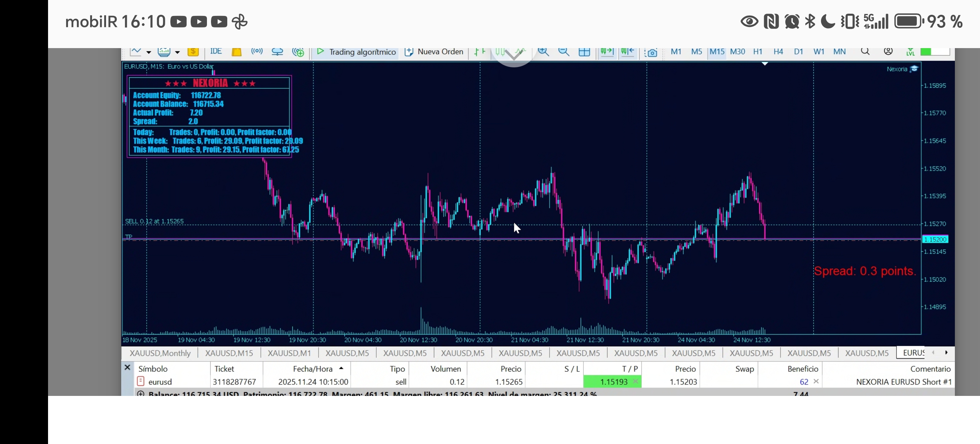Expand the chart type dropdown arrow
This screenshot has width=980, height=444.
click(149, 52)
